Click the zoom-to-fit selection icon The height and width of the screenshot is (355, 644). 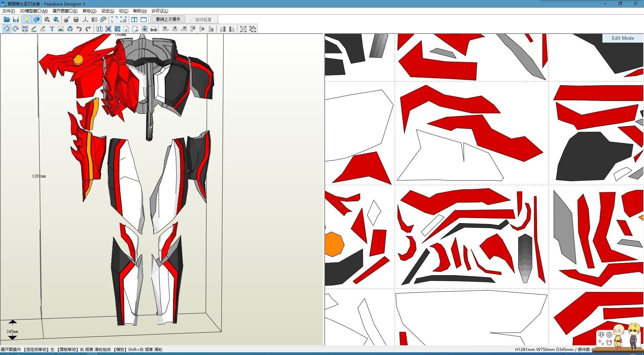pos(108,29)
